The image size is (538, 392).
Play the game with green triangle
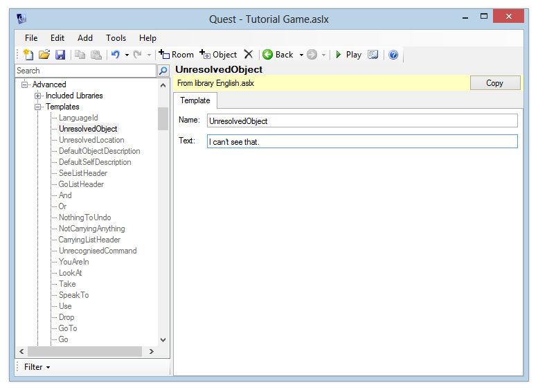click(348, 55)
